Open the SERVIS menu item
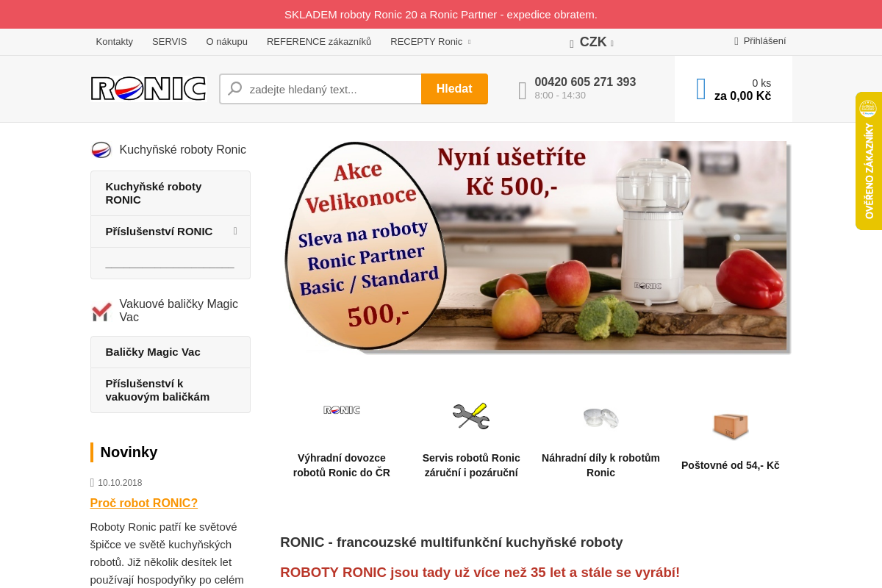This screenshot has width=882, height=588. click(170, 42)
